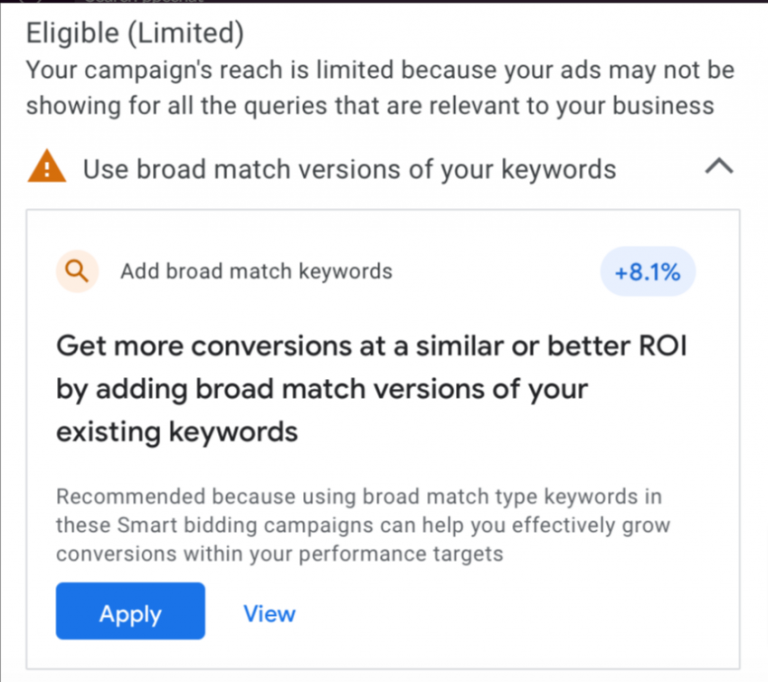Click the dark bar at the top edge

coord(384,2)
